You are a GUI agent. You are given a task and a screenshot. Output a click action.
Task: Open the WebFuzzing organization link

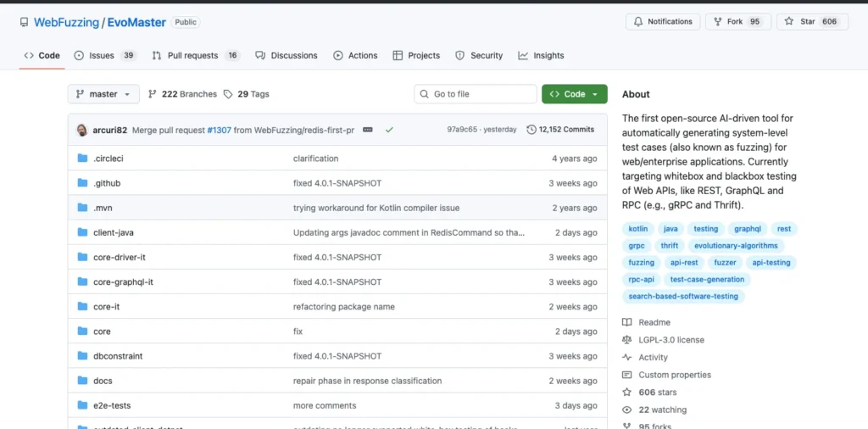click(66, 22)
